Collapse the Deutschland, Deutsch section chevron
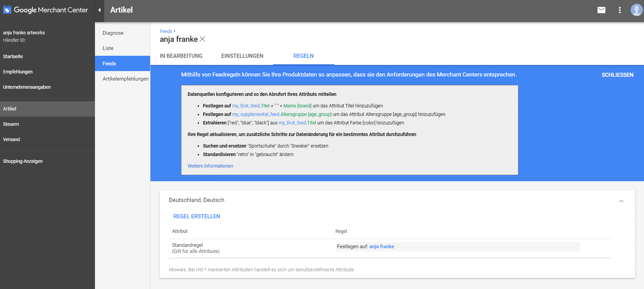 pos(621,201)
